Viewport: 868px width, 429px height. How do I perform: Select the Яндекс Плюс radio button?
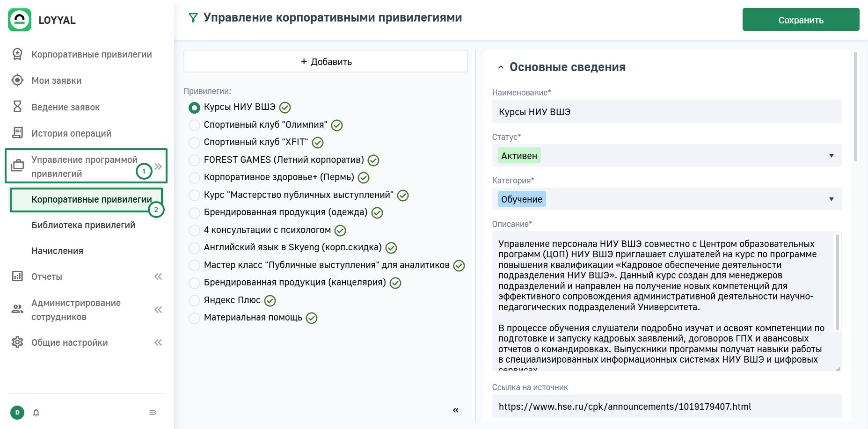[x=194, y=300]
